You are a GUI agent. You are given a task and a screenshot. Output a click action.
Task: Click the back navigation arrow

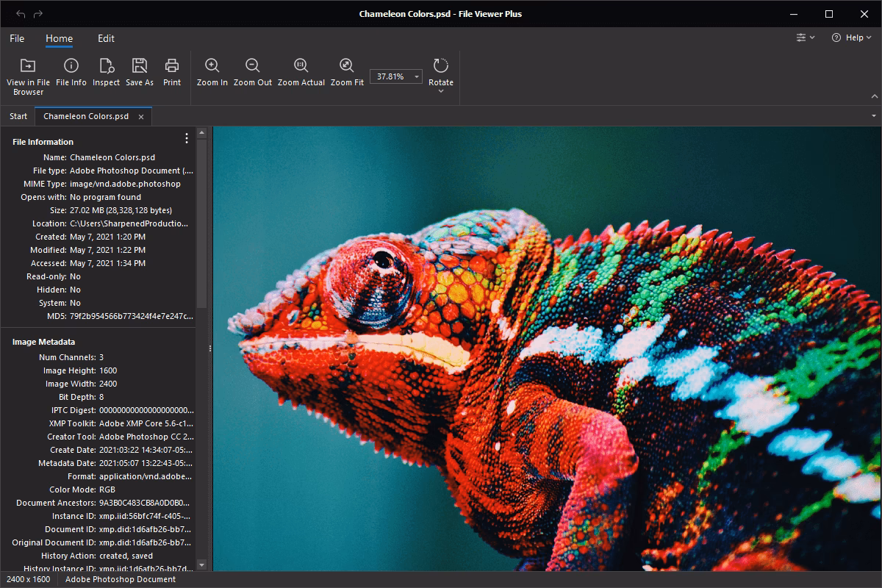point(19,12)
